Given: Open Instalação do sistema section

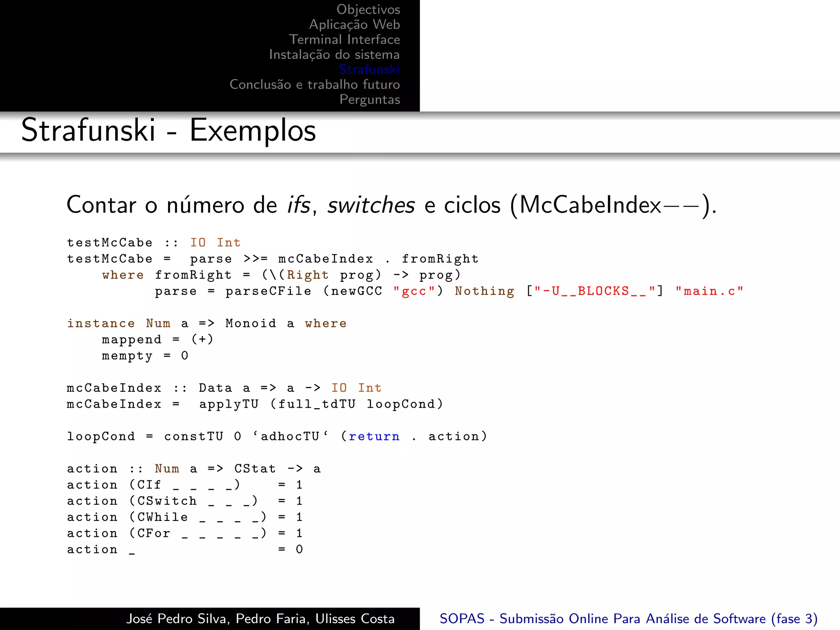Looking at the screenshot, I should coord(334,55).
